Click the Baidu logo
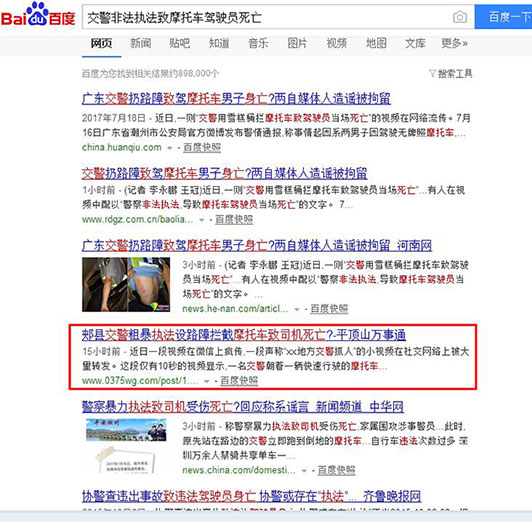The image size is (532, 522). coord(38,15)
